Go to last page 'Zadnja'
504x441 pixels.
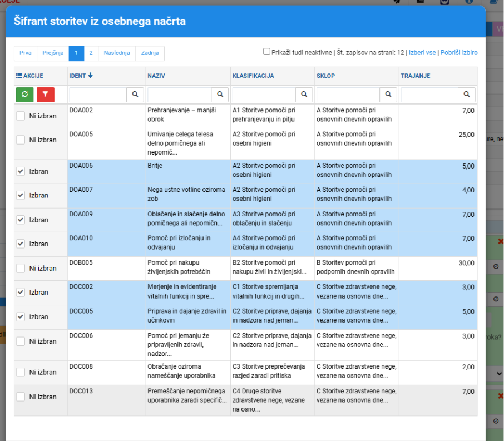[x=150, y=53]
